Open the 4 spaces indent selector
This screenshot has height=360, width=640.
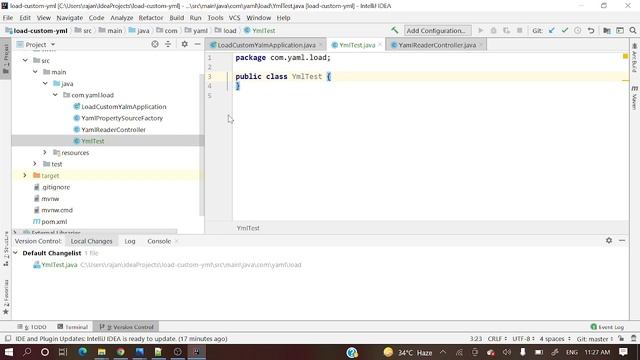(x=555, y=338)
